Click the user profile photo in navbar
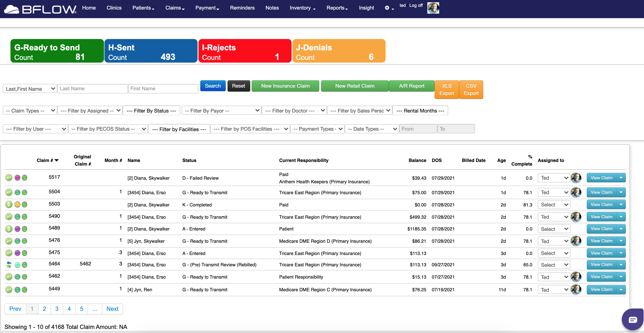This screenshot has height=333, width=644. pyautogui.click(x=433, y=8)
